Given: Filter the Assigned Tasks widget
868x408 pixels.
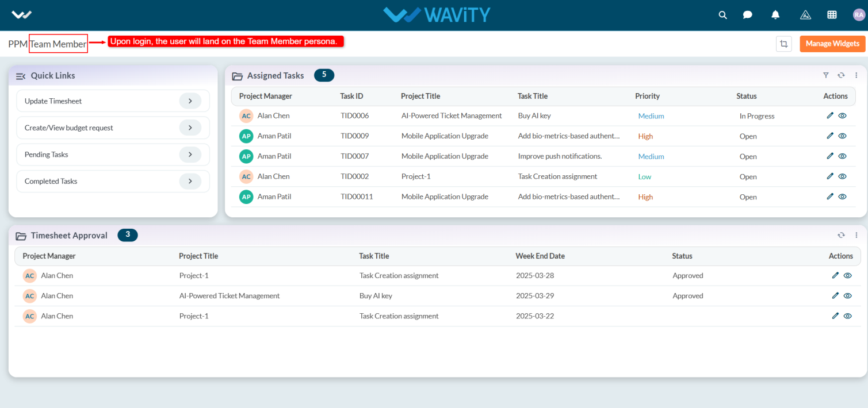Looking at the screenshot, I should click(826, 75).
